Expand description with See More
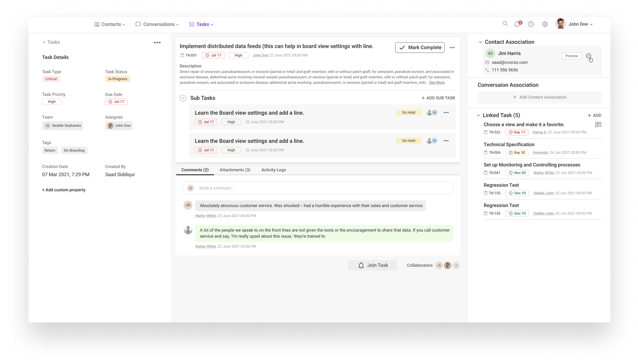 (437, 82)
